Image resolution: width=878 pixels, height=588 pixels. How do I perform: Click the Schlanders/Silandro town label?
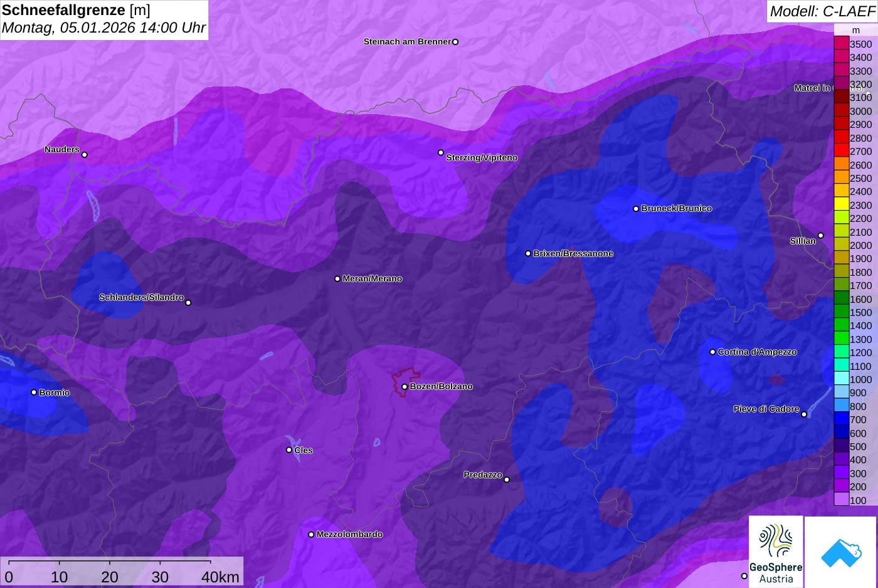(142, 297)
